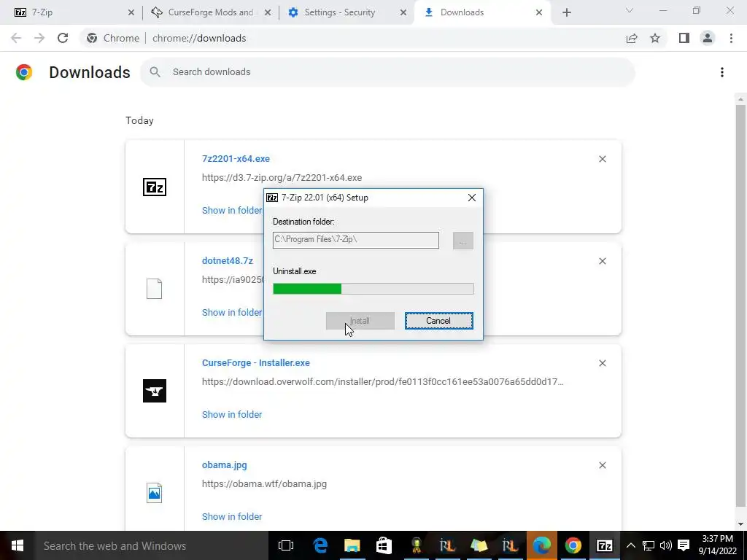747x560 pixels.
Task: Open the Windows Start menu
Action: [x=18, y=545]
